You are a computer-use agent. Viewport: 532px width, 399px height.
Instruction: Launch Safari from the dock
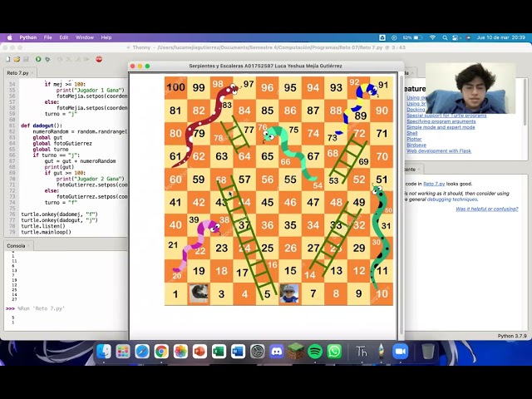pos(142,352)
